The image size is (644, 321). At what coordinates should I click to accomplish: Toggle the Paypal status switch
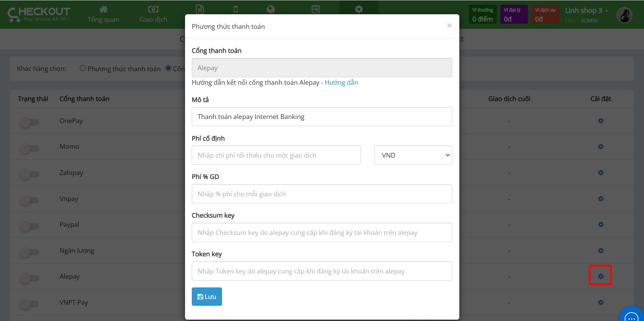pos(30,226)
